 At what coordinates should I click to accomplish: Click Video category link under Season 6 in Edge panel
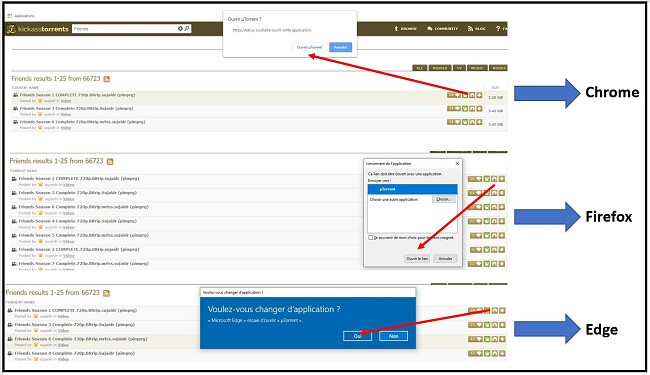point(63,345)
